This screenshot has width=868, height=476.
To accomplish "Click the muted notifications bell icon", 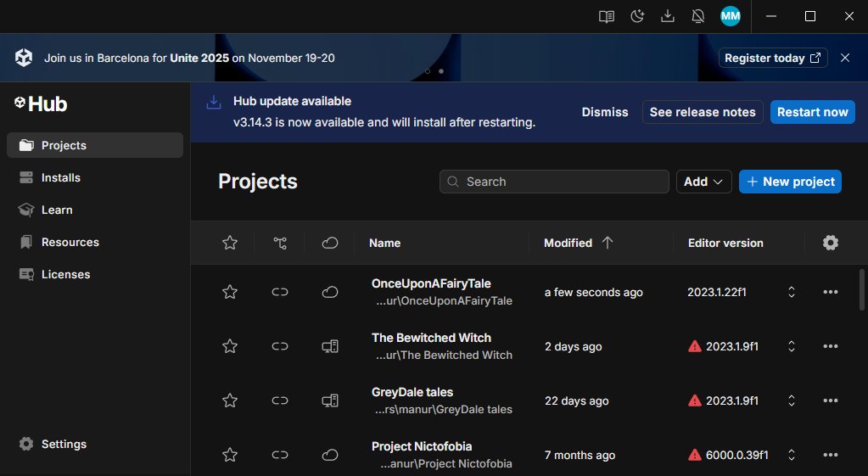I will point(698,17).
